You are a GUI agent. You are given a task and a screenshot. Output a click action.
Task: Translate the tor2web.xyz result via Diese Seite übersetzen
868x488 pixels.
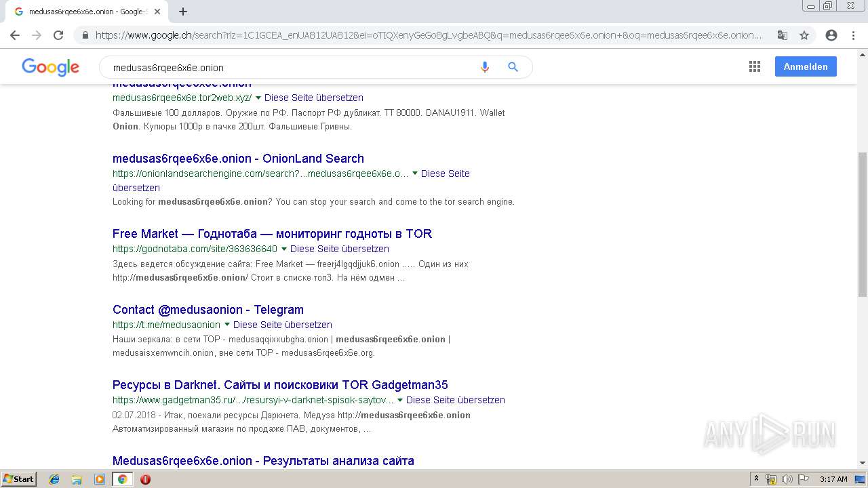[314, 98]
